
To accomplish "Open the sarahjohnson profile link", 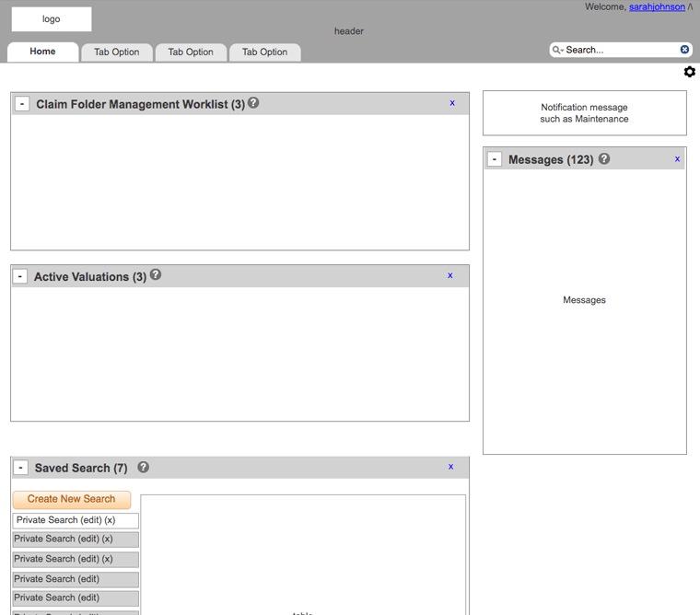I will click(657, 7).
